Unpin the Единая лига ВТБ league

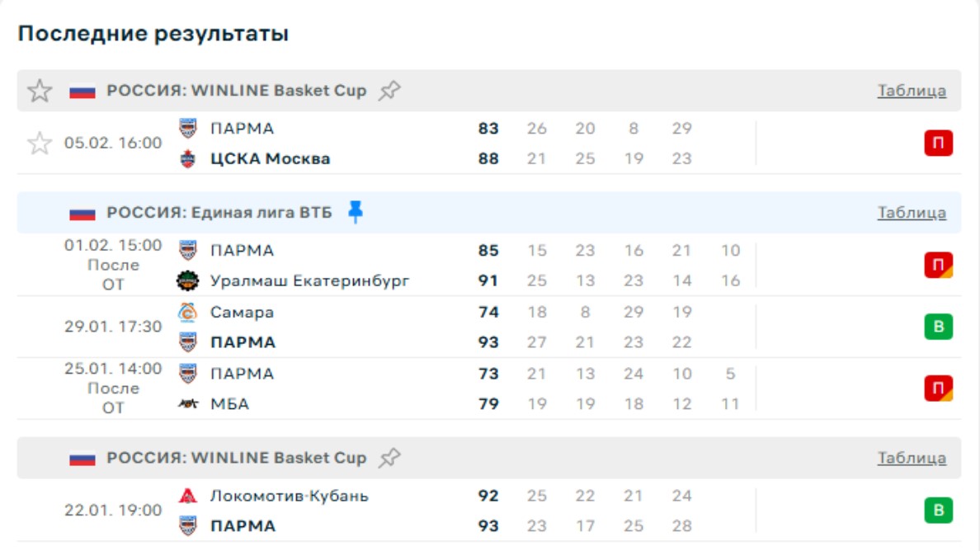(x=356, y=212)
